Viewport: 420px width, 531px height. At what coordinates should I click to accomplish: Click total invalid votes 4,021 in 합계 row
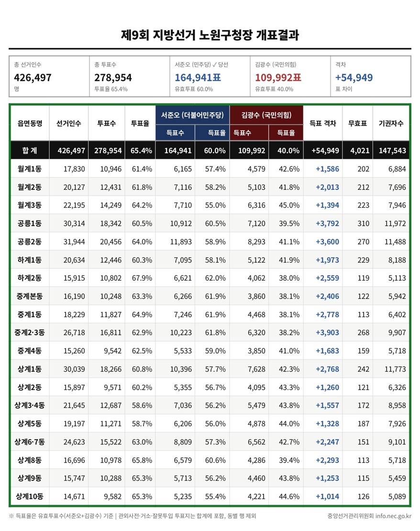click(x=360, y=150)
